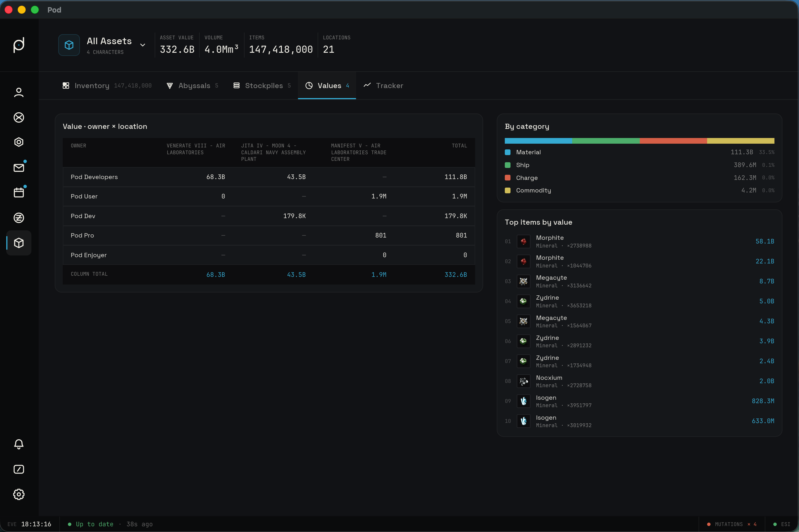
Task: Select the Pod Enjoyer row label
Action: [x=89, y=255]
